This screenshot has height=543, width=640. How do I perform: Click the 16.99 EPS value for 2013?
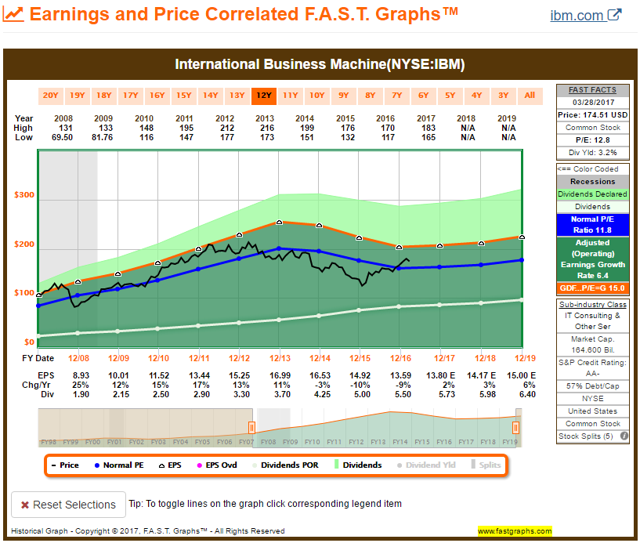click(280, 376)
